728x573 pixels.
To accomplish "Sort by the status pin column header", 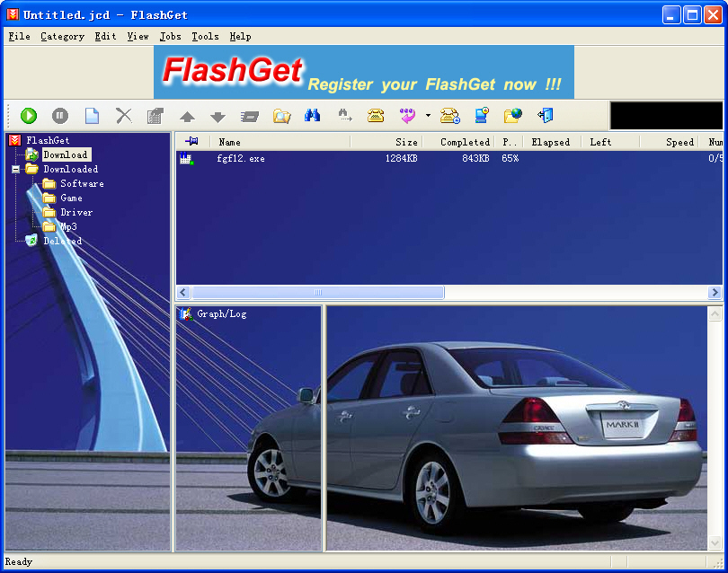I will point(191,142).
